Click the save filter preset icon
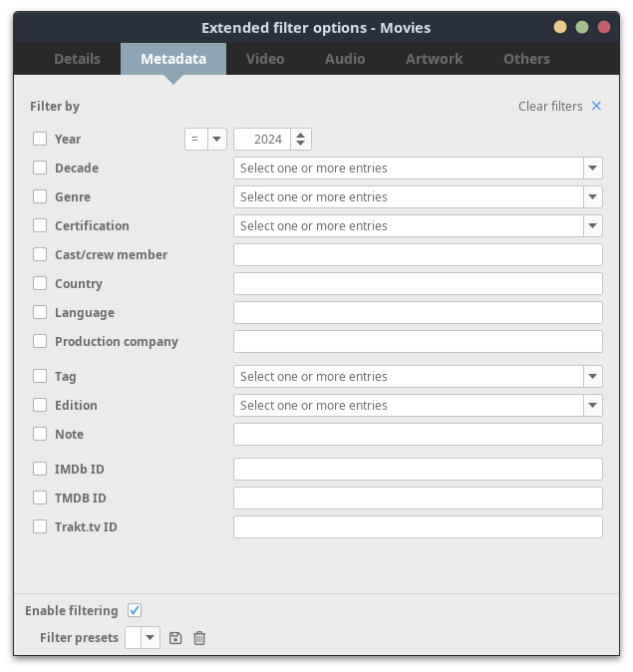 [x=175, y=638]
